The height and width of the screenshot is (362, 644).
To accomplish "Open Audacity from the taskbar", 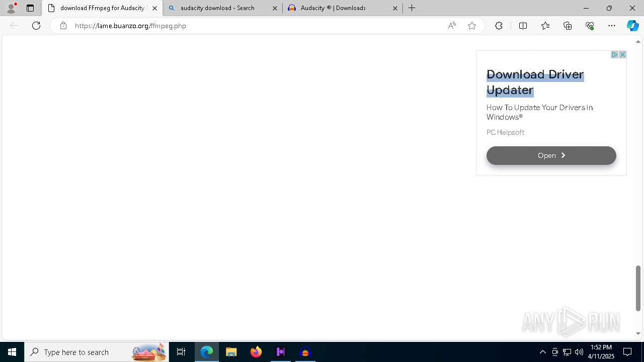I will (305, 352).
